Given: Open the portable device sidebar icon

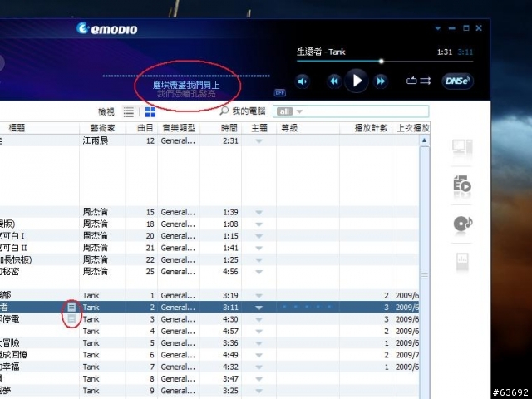Looking at the screenshot, I should (462, 261).
